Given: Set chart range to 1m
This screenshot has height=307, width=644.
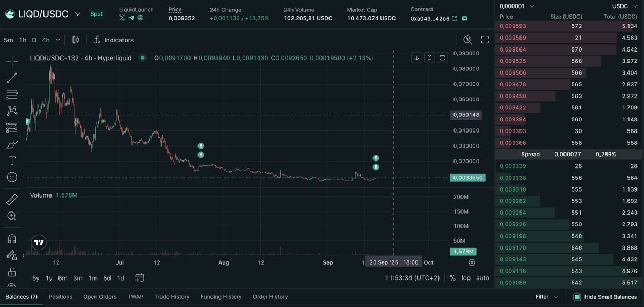Looking at the screenshot, I should [93, 278].
